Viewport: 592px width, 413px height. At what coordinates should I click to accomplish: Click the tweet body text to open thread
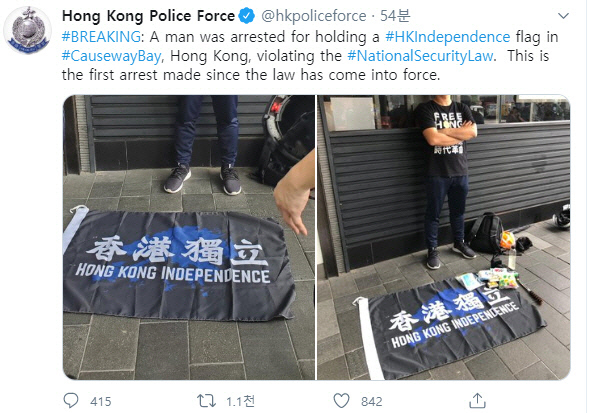(x=310, y=56)
